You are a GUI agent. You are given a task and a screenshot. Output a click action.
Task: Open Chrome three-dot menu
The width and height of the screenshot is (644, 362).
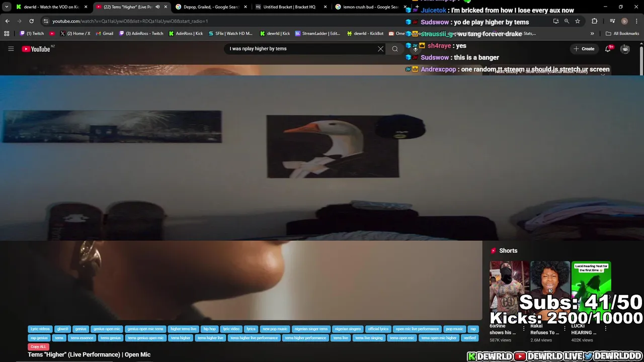(x=636, y=21)
